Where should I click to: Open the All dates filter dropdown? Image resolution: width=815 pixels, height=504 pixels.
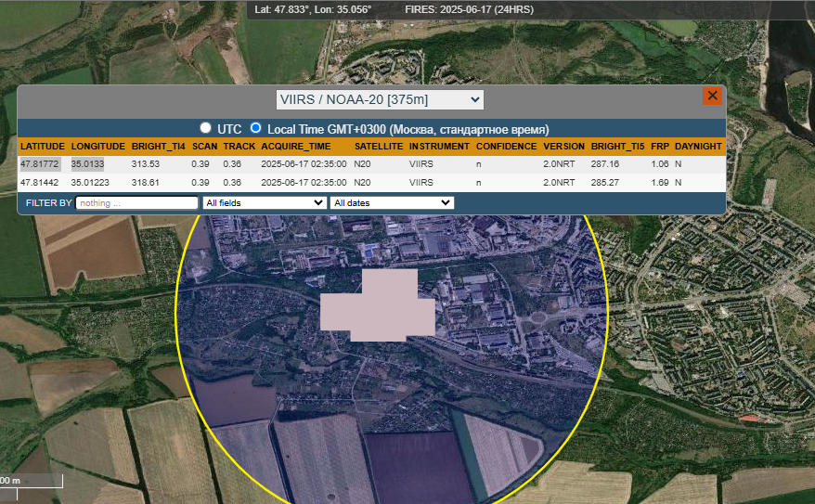click(x=392, y=202)
